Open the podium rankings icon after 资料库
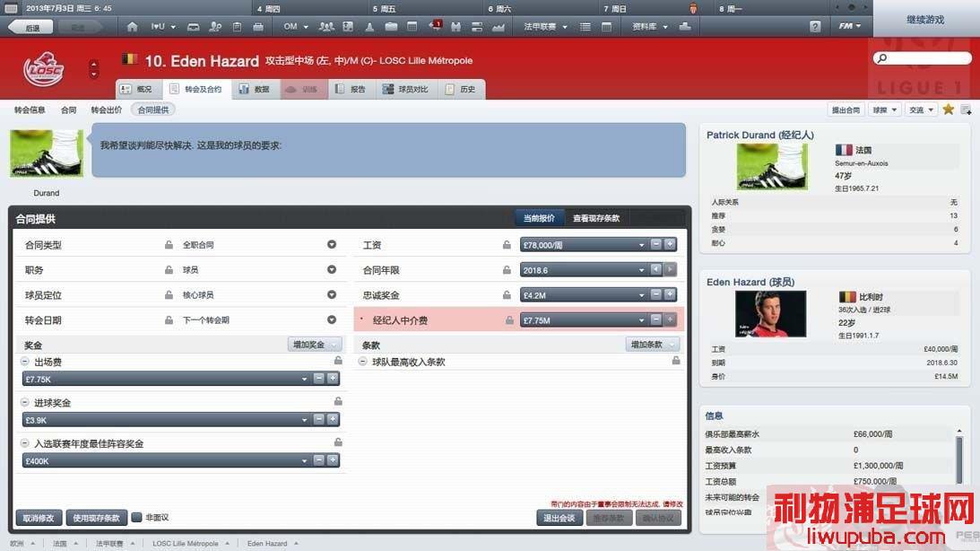Screen dimensions: 980x551 tap(685, 27)
